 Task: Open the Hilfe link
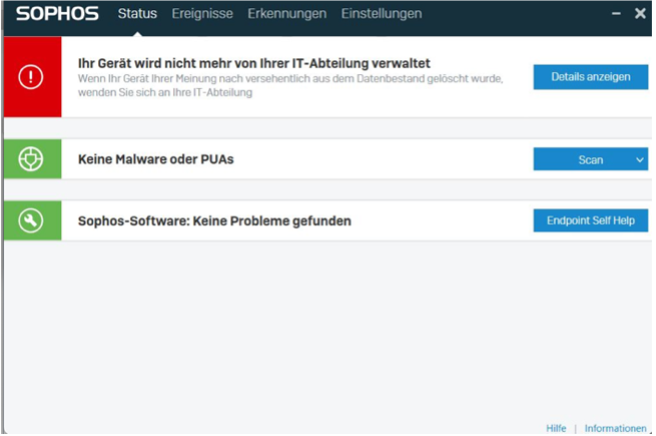pyautogui.click(x=556, y=428)
